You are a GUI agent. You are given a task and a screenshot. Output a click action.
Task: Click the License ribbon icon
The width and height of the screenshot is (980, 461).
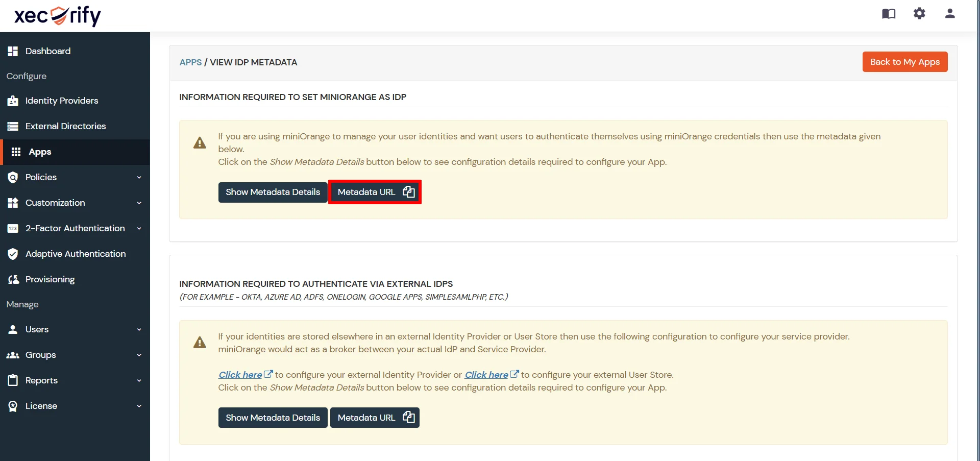(13, 406)
